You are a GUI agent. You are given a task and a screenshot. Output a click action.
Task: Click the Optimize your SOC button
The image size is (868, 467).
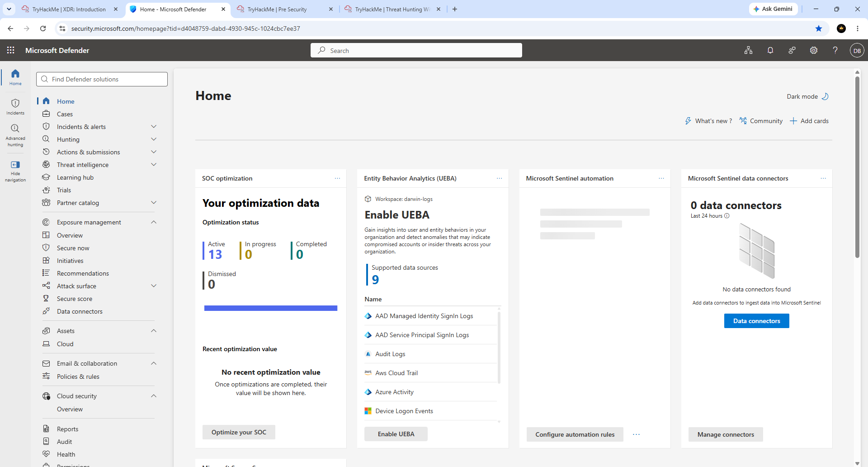[x=239, y=432]
